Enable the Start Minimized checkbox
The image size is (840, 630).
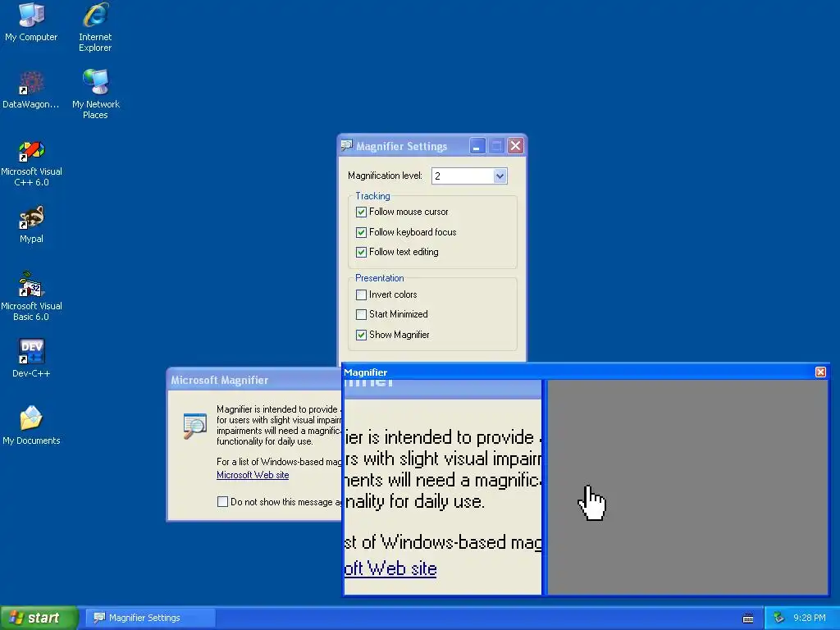[361, 314]
